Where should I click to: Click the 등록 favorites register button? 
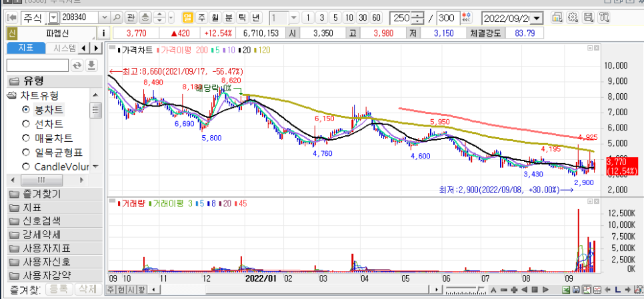click(x=59, y=290)
